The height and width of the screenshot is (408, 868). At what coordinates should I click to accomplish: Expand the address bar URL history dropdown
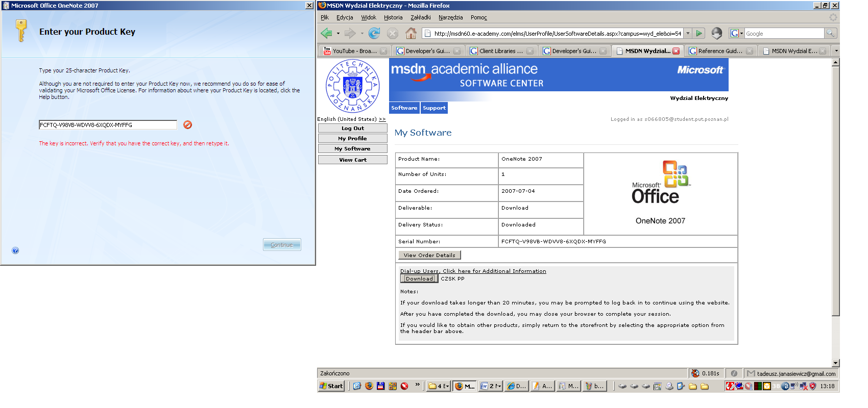(x=688, y=33)
